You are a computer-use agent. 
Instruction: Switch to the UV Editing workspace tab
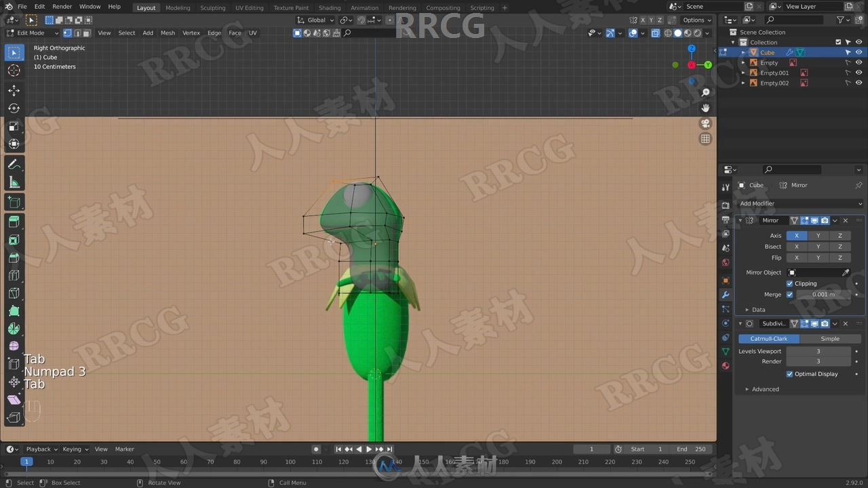(249, 8)
